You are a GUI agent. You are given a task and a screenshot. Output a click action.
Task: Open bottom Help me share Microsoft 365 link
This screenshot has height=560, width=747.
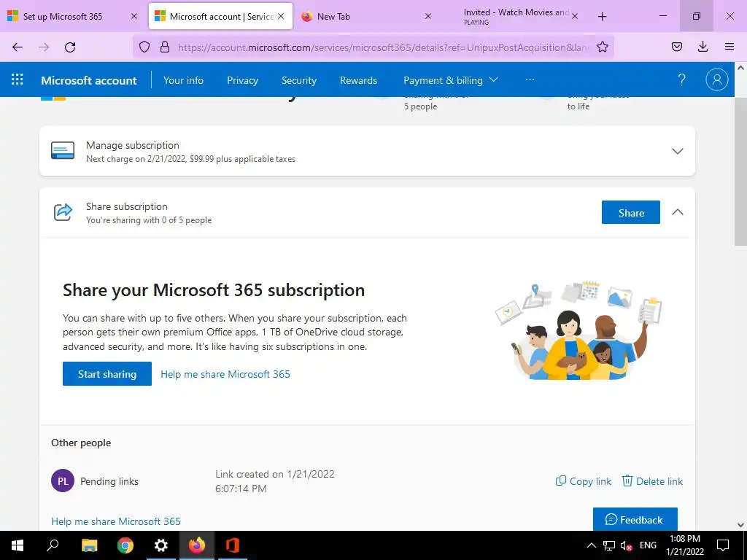click(x=116, y=521)
